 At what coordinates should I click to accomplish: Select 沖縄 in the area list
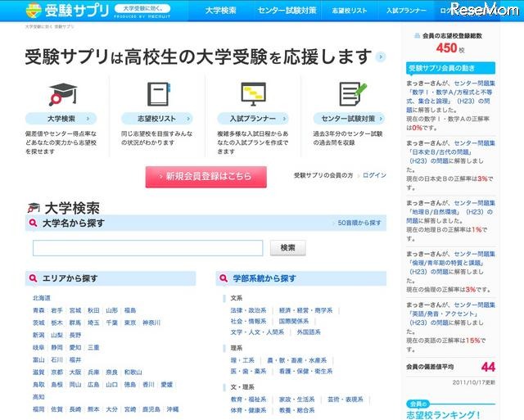[173, 409]
